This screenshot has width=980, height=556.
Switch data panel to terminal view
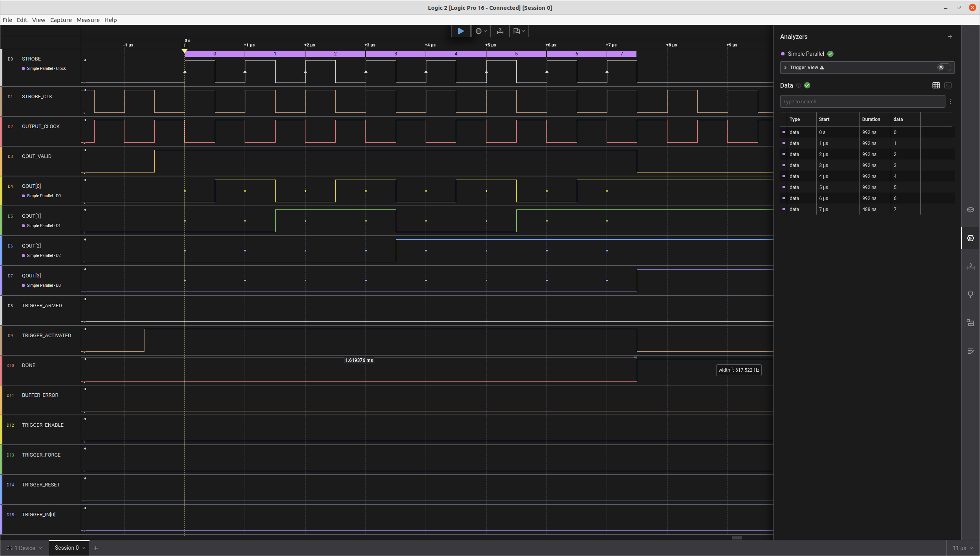click(948, 85)
